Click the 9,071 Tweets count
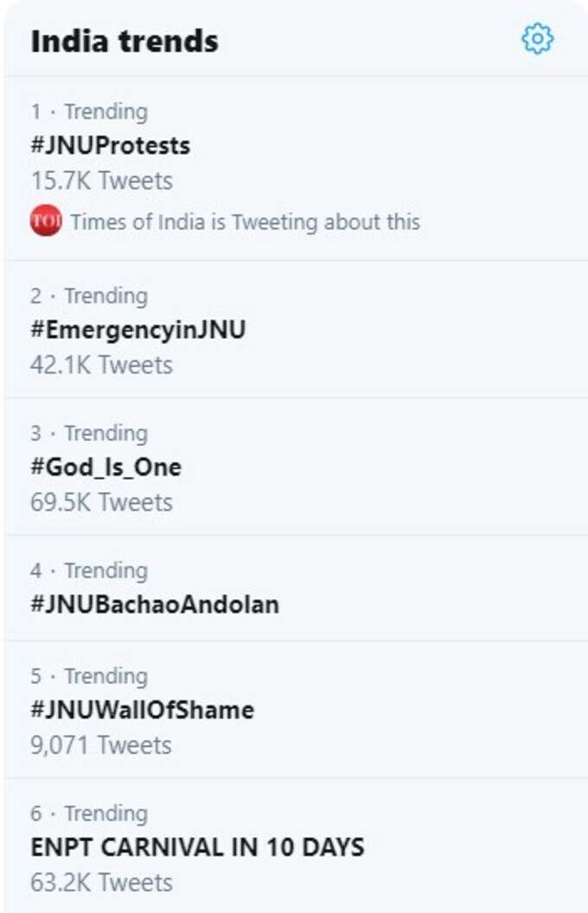The image size is (588, 913). point(100,745)
